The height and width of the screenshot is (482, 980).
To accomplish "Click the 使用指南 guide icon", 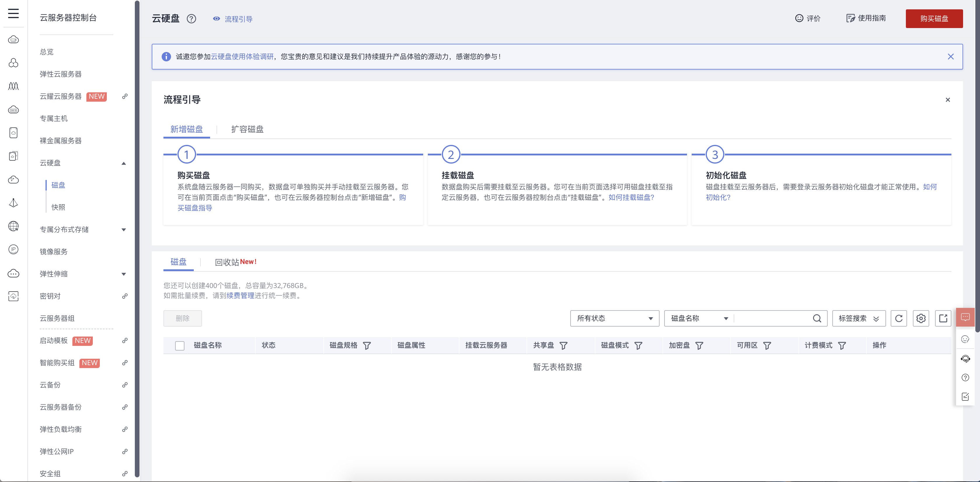I will pos(850,18).
